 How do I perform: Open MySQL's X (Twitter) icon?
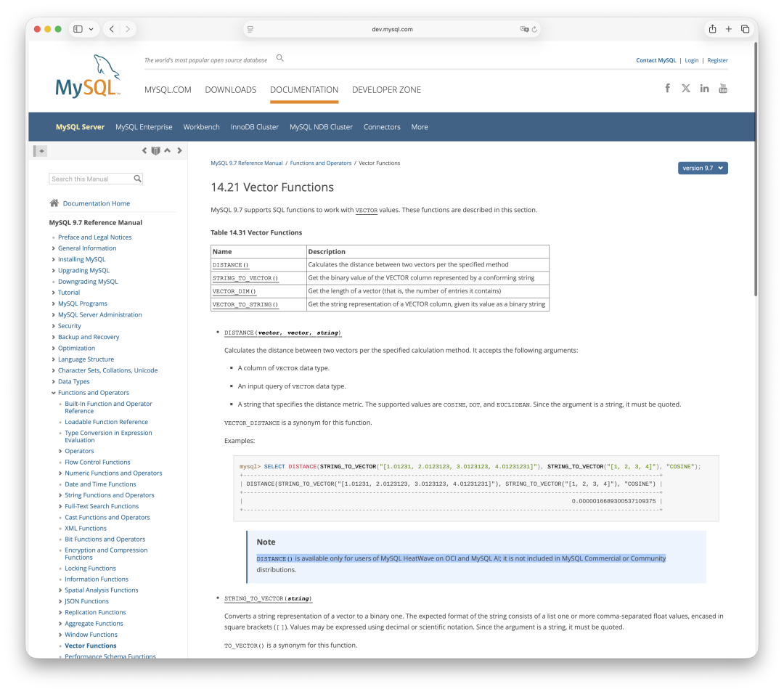coord(685,89)
